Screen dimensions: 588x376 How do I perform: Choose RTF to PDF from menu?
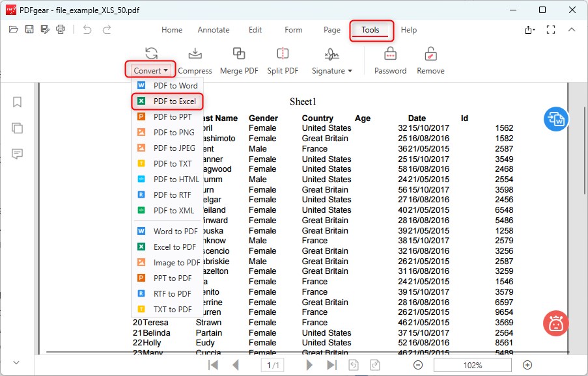pyautogui.click(x=167, y=294)
